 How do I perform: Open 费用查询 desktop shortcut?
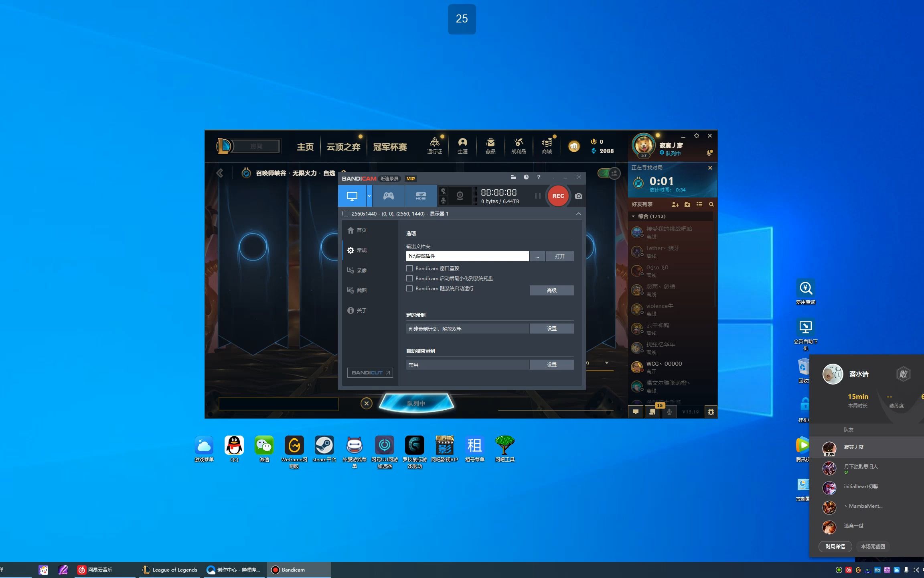pyautogui.click(x=805, y=292)
